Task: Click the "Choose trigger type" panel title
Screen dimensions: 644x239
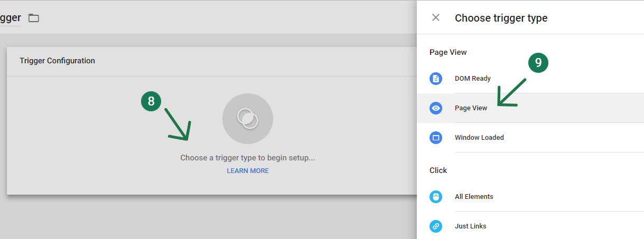Action: pos(501,18)
